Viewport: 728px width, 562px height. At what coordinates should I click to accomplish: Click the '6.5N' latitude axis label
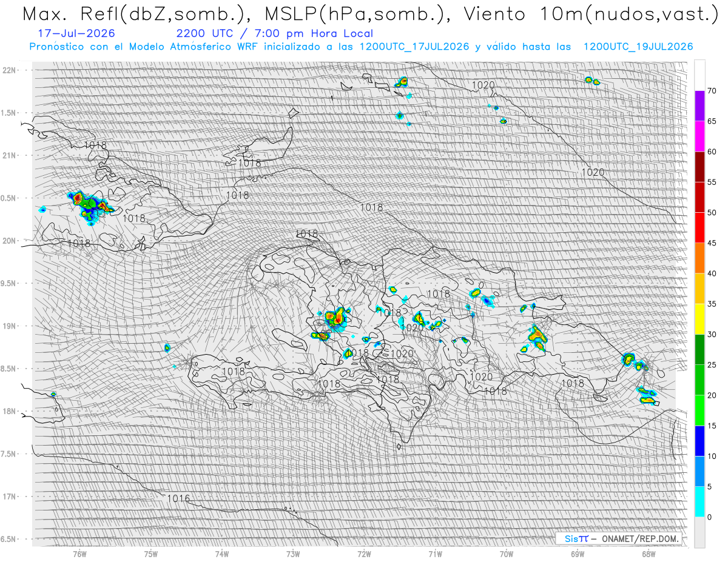[x=9, y=539]
